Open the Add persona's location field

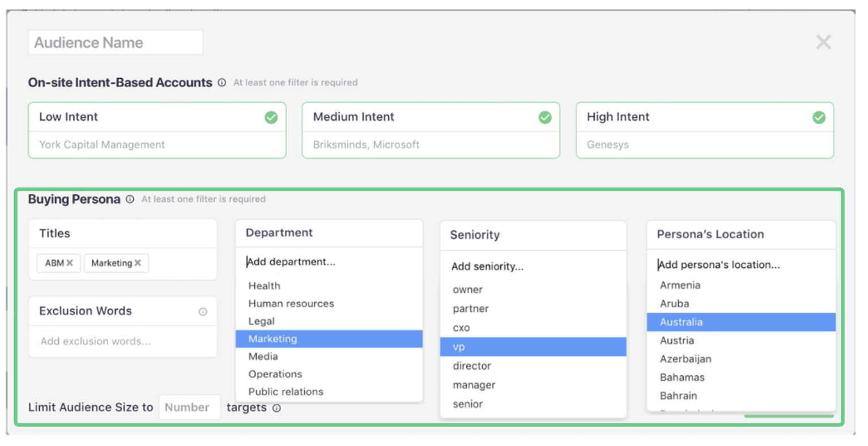pos(741,265)
